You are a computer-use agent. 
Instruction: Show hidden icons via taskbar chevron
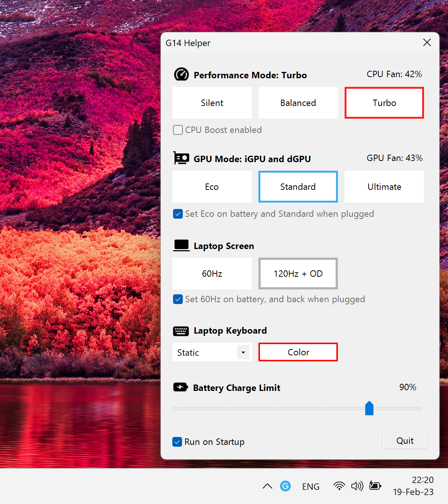pyautogui.click(x=267, y=486)
